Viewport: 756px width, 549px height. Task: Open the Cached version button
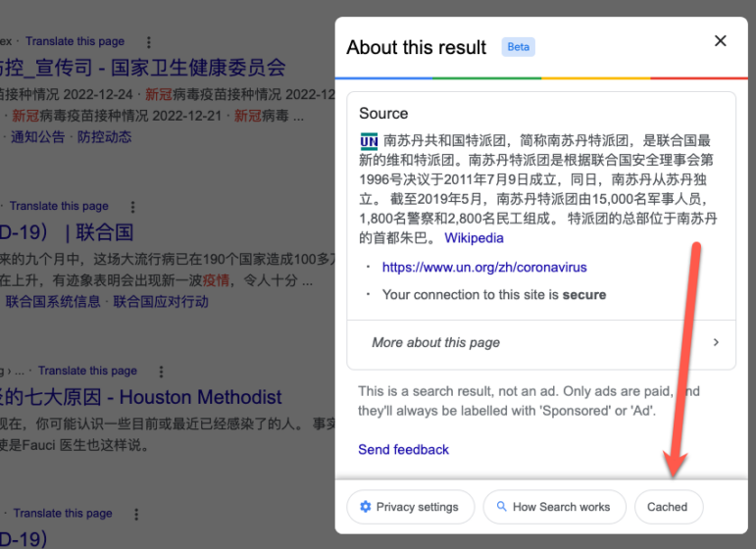click(x=669, y=507)
